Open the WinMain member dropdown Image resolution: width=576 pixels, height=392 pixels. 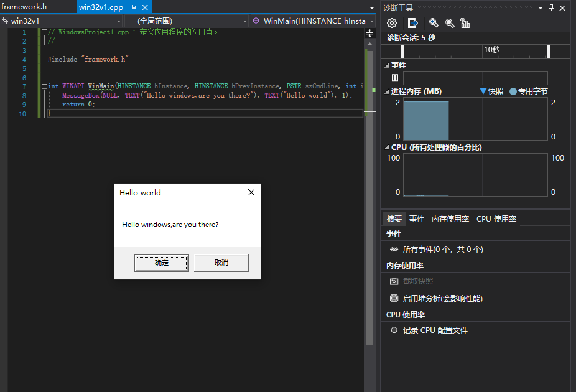coord(372,21)
